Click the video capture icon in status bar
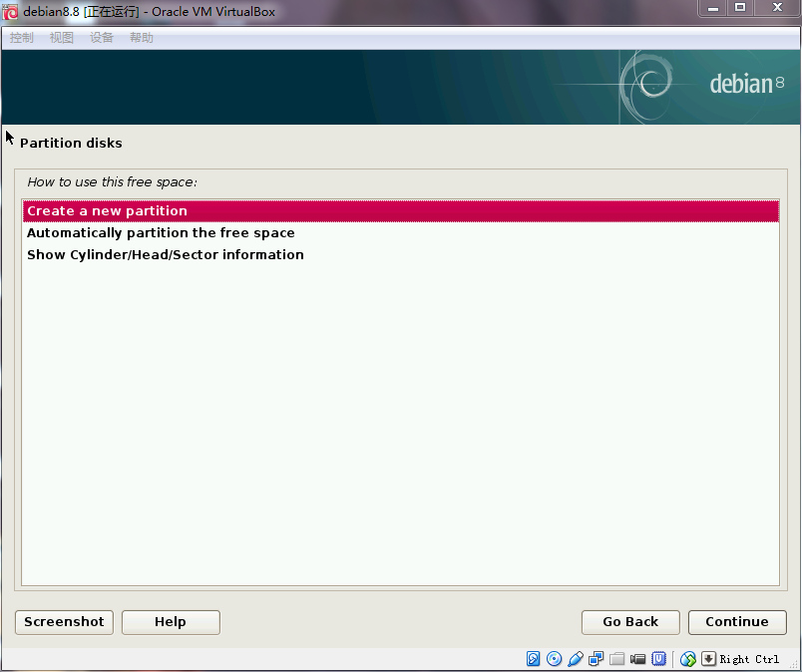 click(x=638, y=659)
